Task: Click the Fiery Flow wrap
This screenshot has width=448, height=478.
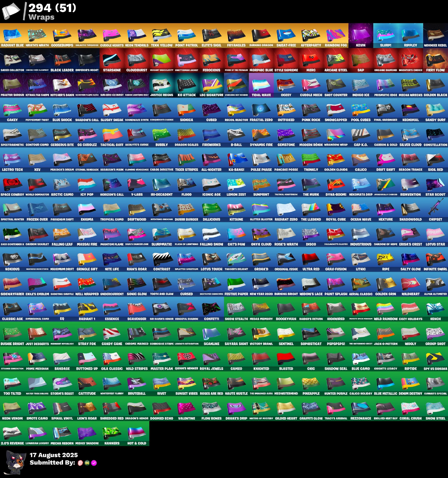Action: (435, 60)
